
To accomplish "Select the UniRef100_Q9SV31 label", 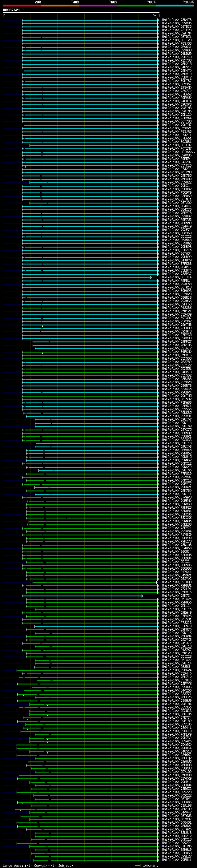I will (x=177, y=416).
